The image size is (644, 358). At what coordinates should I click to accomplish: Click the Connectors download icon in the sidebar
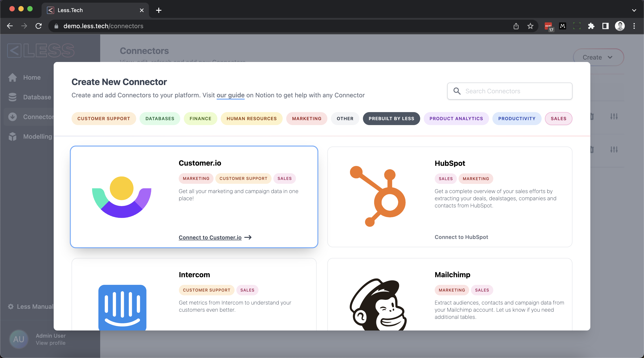[x=12, y=117]
